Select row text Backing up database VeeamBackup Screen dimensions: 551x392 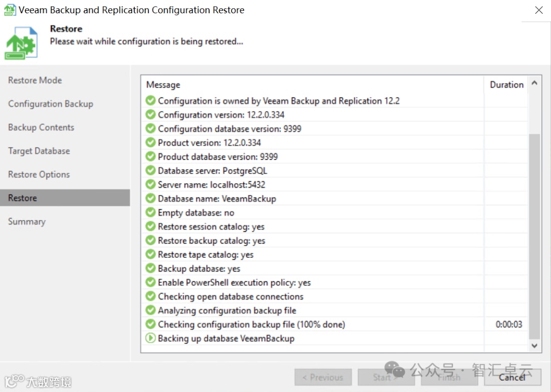226,338
